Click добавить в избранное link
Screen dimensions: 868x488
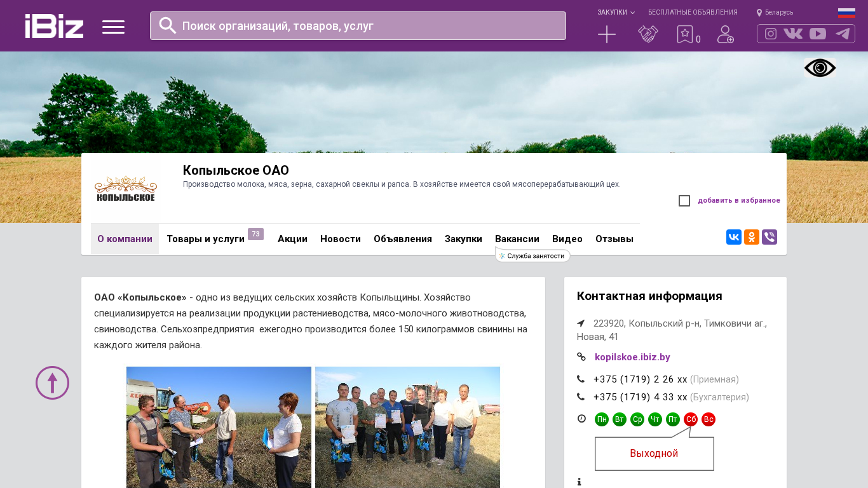739,201
